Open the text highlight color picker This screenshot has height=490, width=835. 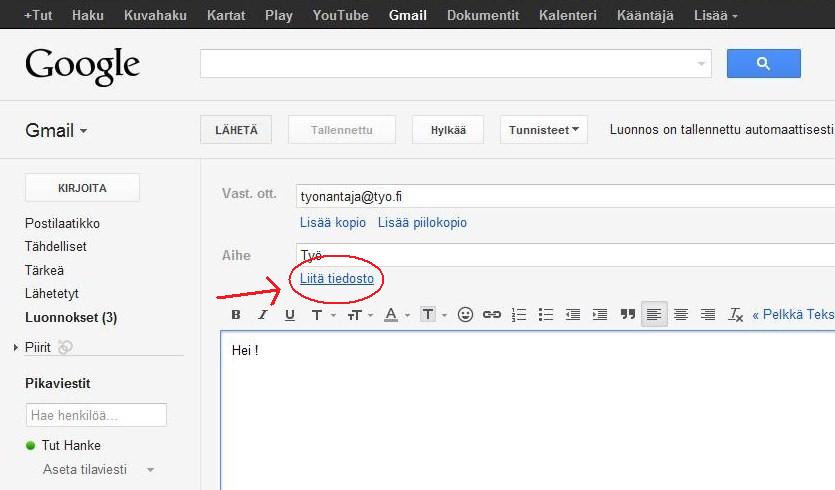pos(433,315)
